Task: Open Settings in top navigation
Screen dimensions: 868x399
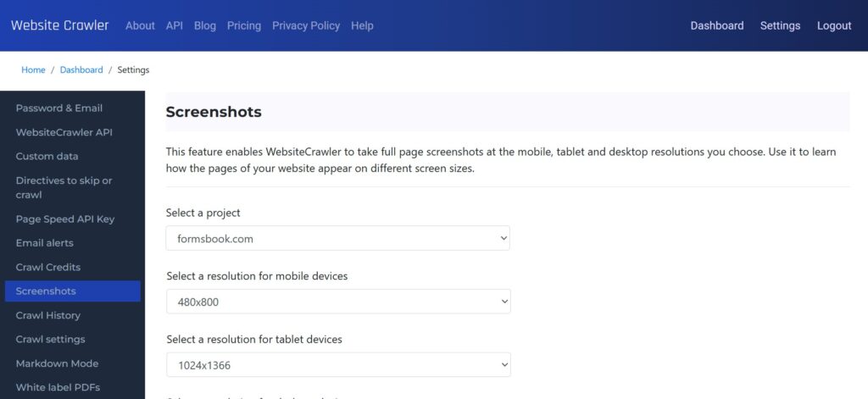Action: click(x=780, y=25)
